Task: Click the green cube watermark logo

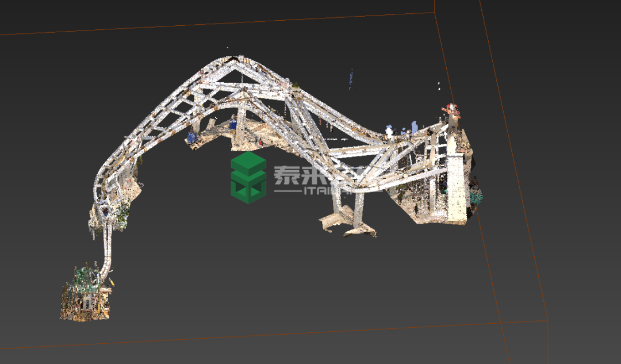Action: click(248, 177)
